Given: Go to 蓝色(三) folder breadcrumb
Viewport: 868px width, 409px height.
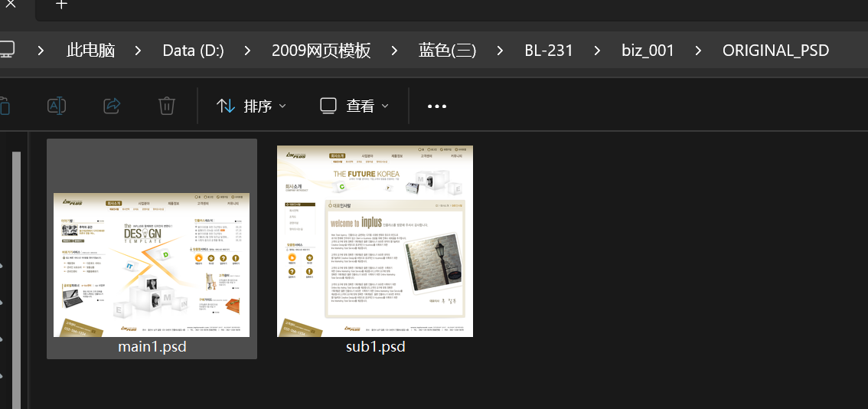Looking at the screenshot, I should (447, 51).
